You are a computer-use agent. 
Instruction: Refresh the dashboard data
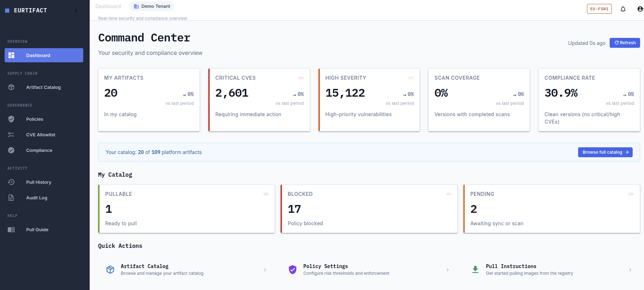[x=625, y=43]
